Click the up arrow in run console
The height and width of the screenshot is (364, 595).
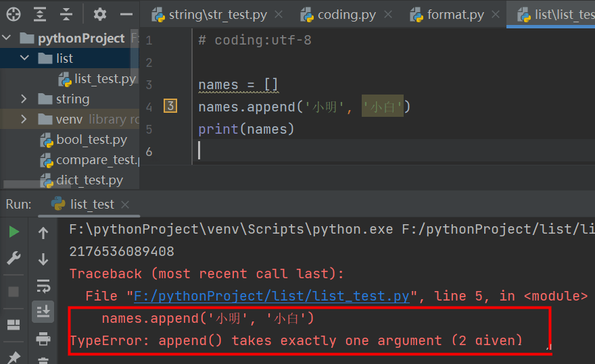[43, 232]
